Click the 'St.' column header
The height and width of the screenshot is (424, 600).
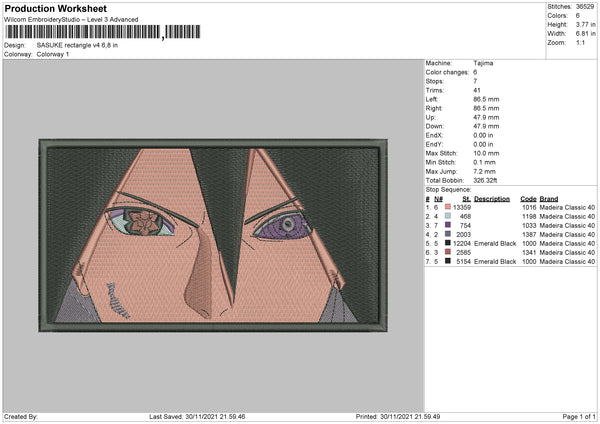point(466,199)
